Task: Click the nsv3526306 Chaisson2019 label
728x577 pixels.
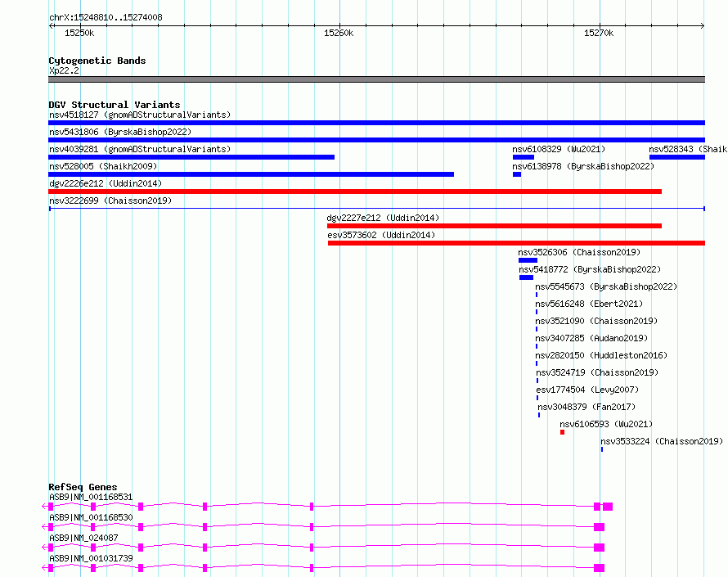Action: point(579,252)
